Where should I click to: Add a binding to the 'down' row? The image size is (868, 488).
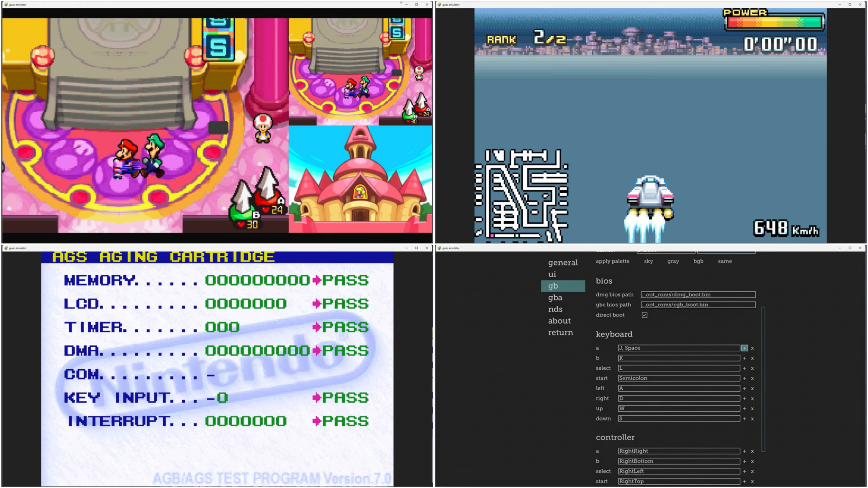744,419
